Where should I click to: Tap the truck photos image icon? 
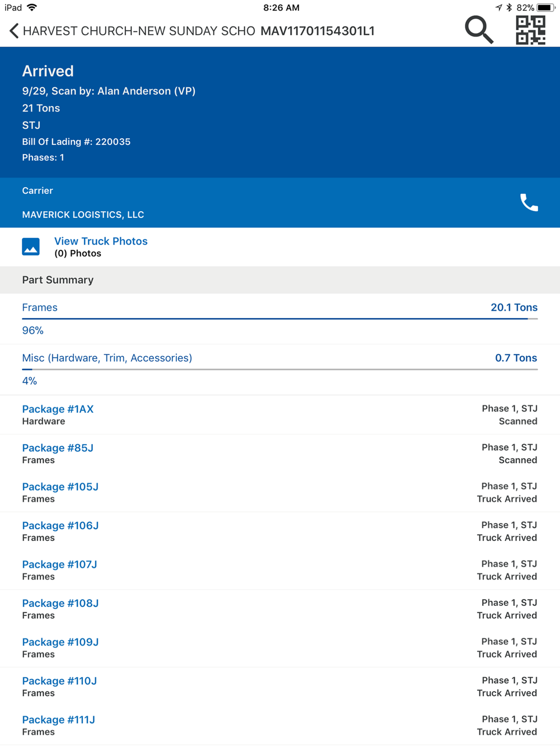pos(31,246)
